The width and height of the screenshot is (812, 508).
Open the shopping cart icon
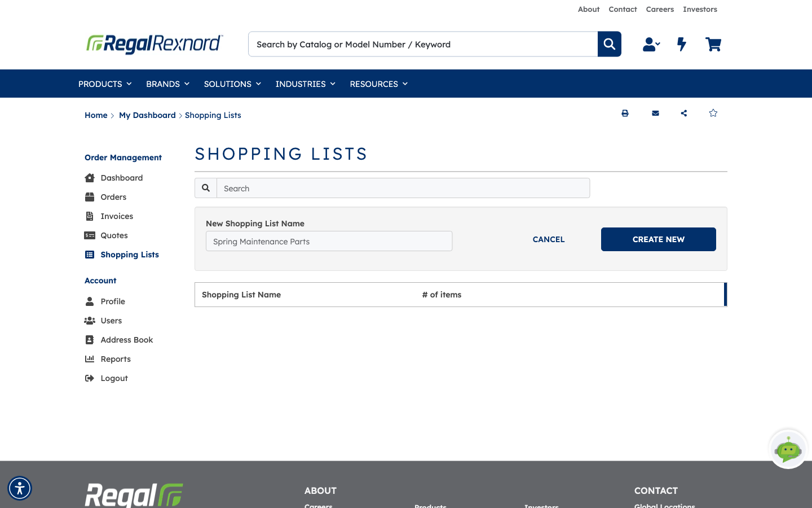[x=713, y=44]
